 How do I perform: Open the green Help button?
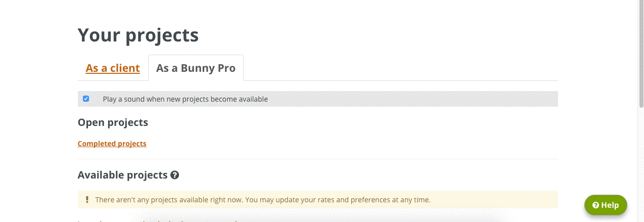606,205
